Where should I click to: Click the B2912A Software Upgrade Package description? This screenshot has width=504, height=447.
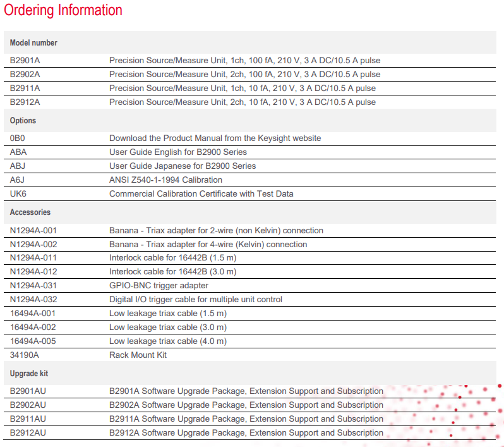tap(246, 432)
